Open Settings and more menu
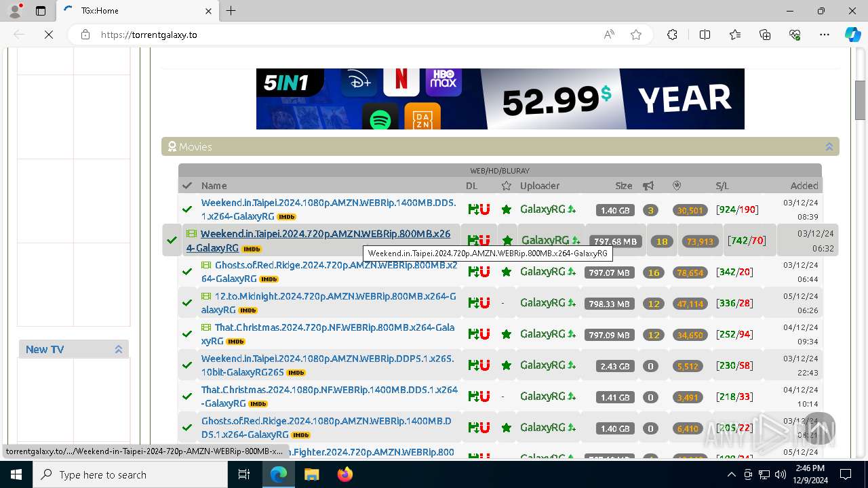The height and width of the screenshot is (488, 868). pos(825,35)
